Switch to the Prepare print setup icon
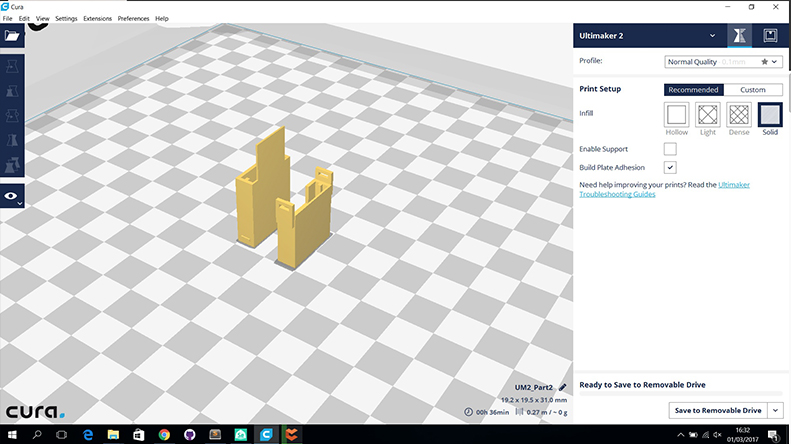Viewport: 791px width, 444px height. point(739,35)
